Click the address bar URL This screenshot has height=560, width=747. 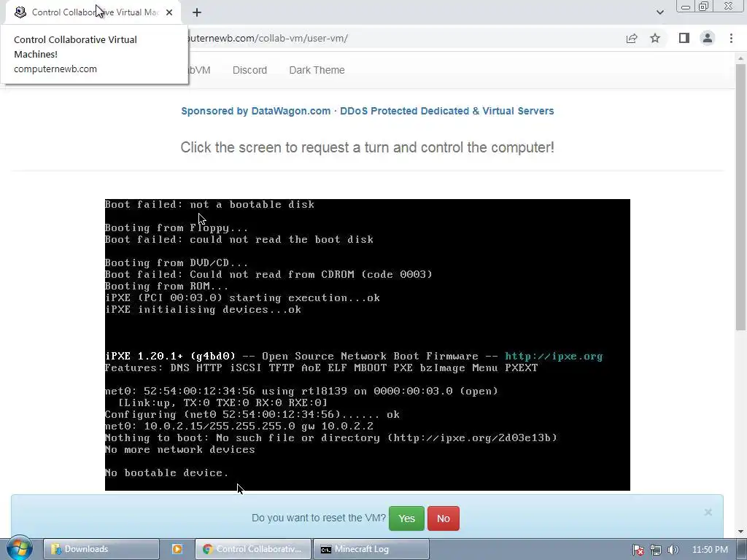267,38
